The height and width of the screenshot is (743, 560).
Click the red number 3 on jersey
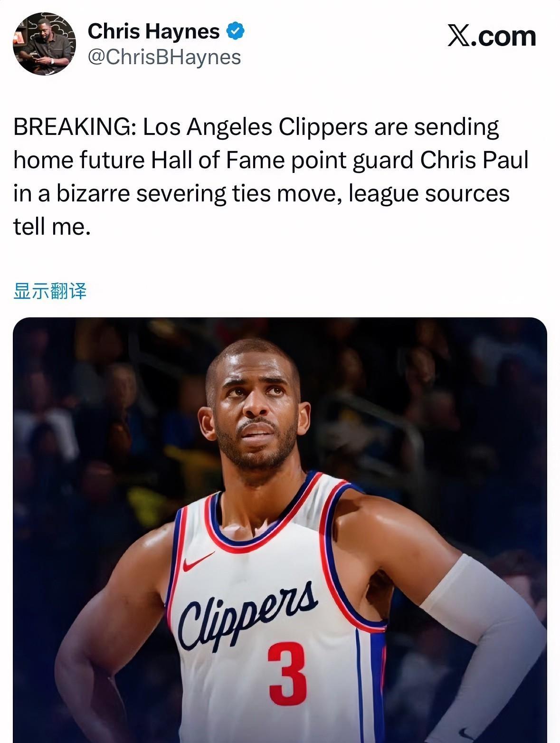tap(288, 674)
